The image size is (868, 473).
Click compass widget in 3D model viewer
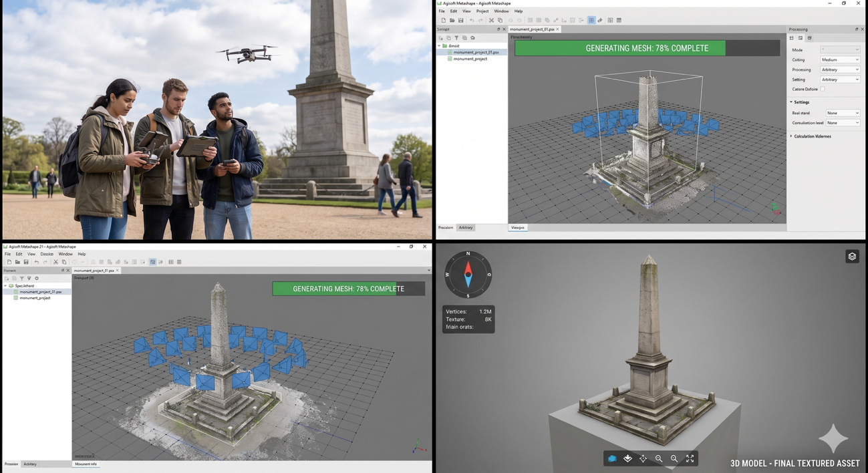coord(468,275)
